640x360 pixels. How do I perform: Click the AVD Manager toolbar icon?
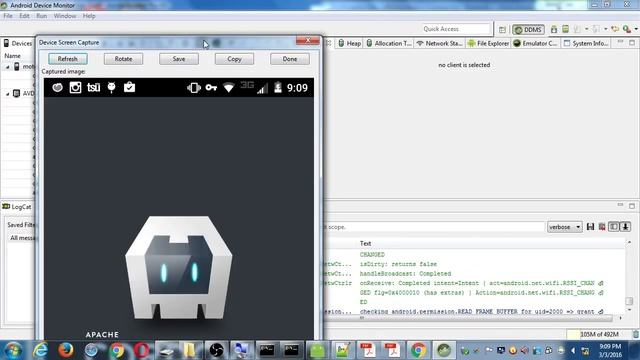[x=565, y=29]
